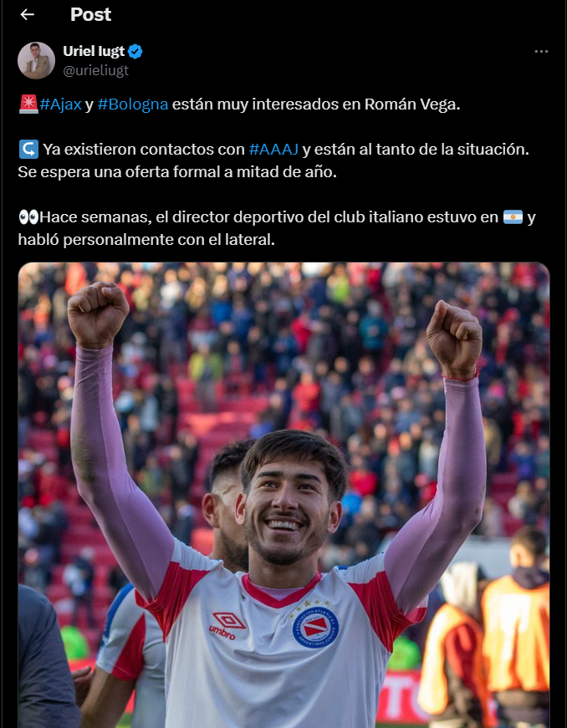Follow the #AAAJ hashtag link

(x=273, y=150)
